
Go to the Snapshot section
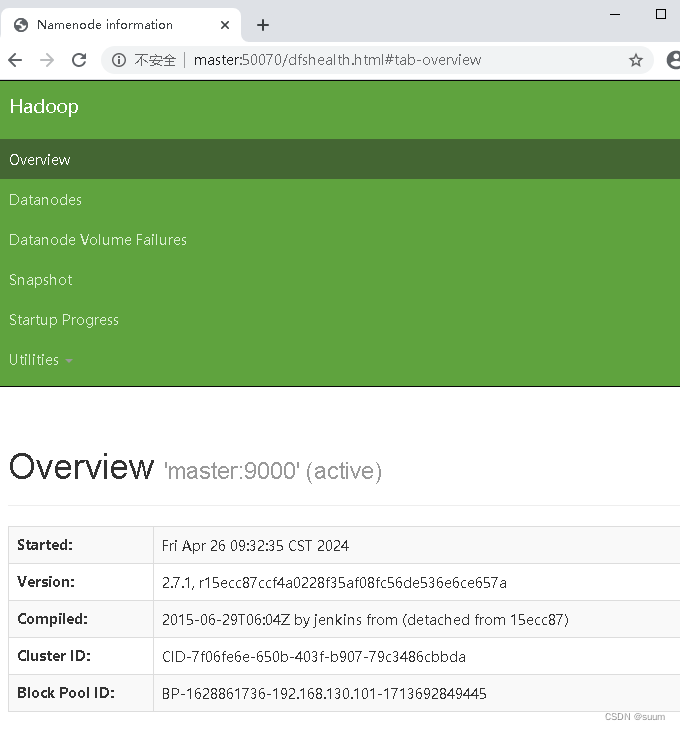41,280
